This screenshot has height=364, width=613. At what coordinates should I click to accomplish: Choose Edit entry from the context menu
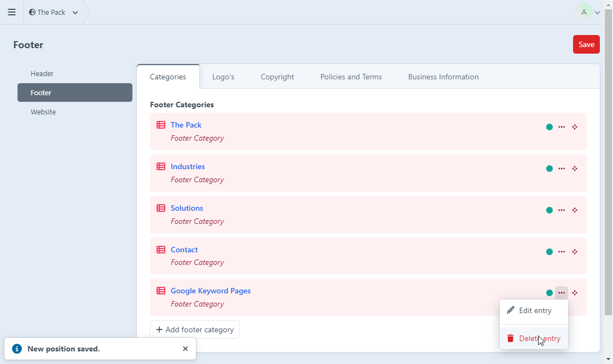click(x=534, y=310)
